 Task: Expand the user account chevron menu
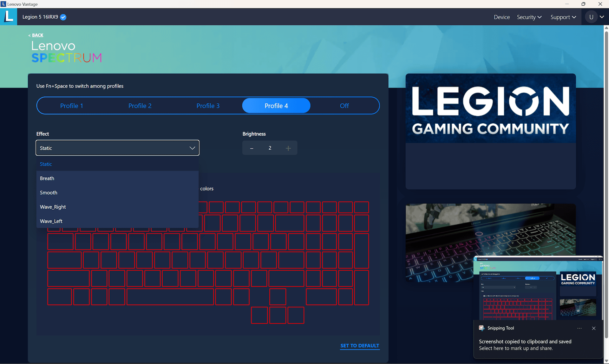[x=602, y=17]
